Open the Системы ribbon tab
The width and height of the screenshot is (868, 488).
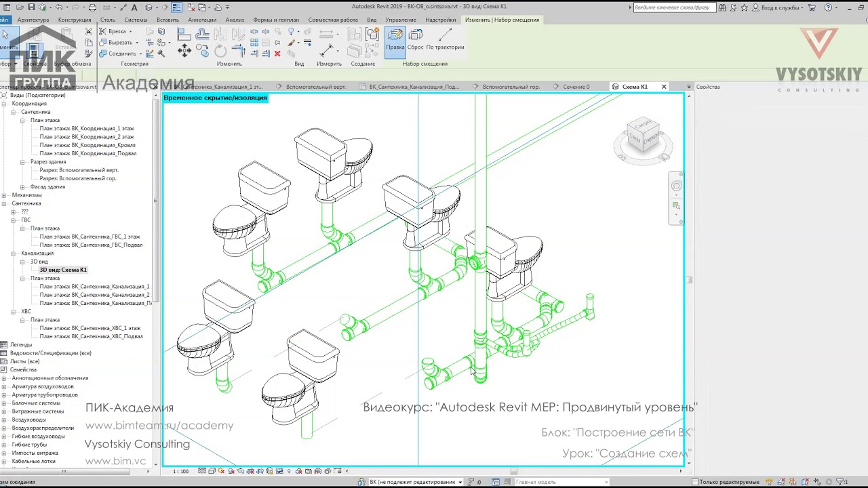(x=136, y=20)
